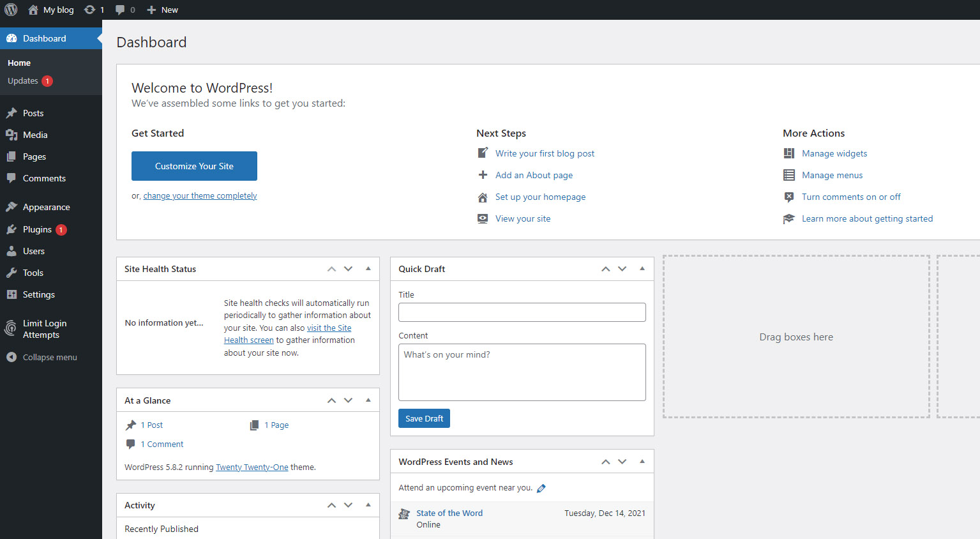Image resolution: width=980 pixels, height=539 pixels.
Task: Open the State of the Word event link
Action: [x=449, y=513]
